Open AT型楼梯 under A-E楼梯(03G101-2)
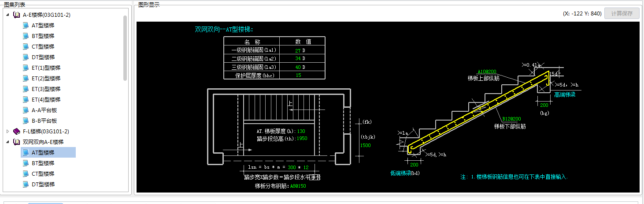 [x=43, y=25]
